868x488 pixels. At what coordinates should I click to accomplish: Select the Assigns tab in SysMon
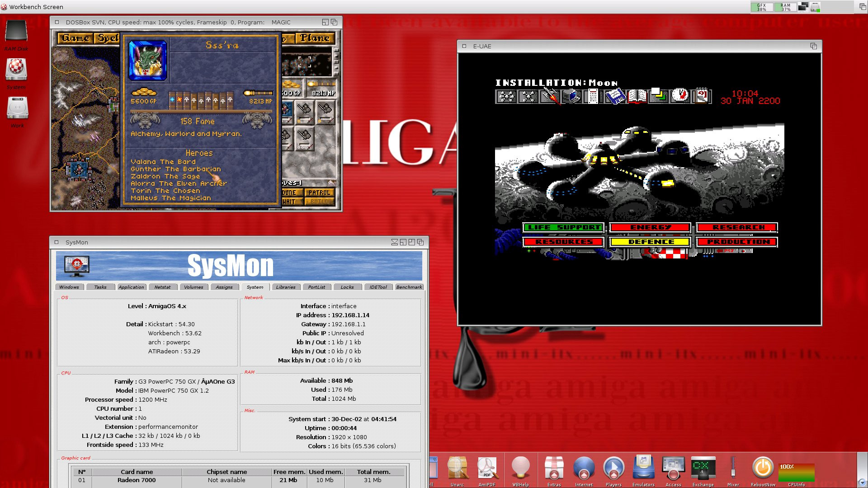pyautogui.click(x=224, y=287)
